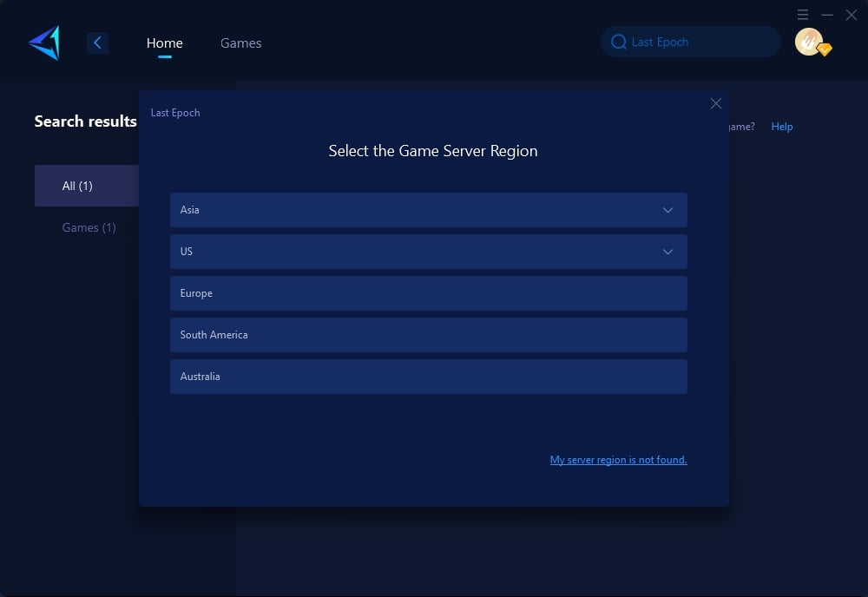The image size is (868, 597).
Task: Close the server region dialog
Action: click(716, 103)
